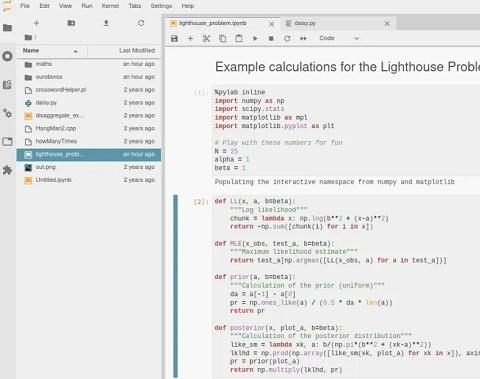Run the selected cell with the play button
The height and width of the screenshot is (379, 480).
point(255,38)
